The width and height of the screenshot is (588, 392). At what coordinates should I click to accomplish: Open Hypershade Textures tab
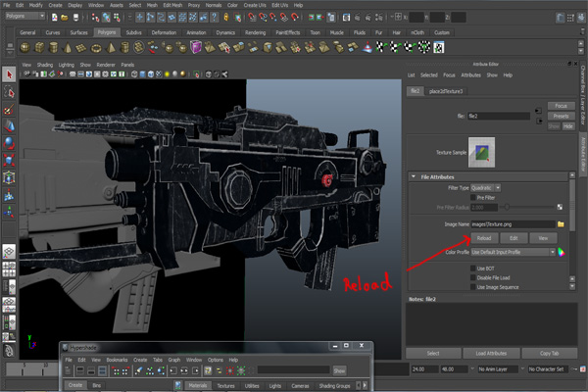coord(225,385)
